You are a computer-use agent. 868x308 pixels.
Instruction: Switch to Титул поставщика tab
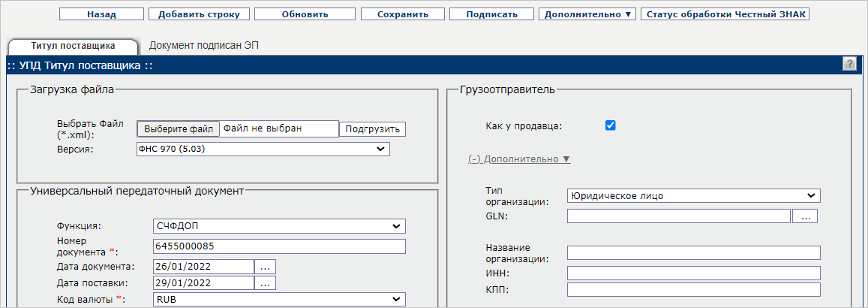pos(73,46)
